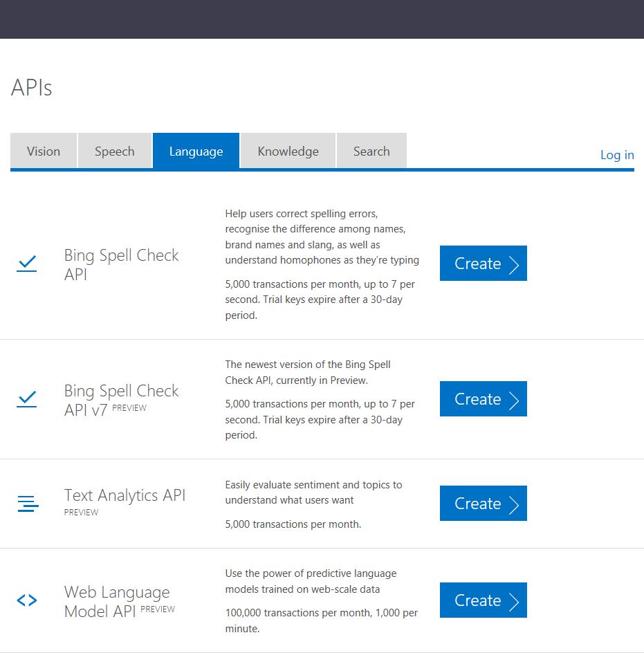Create a Text Analytics API key
Image resolution: width=644 pixels, height=653 pixels.
(484, 503)
